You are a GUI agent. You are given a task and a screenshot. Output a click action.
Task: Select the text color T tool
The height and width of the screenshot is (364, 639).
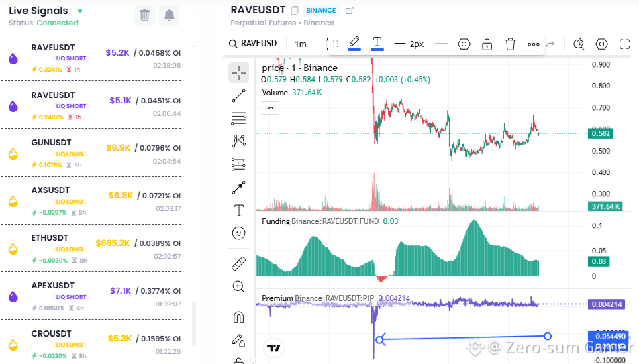point(377,43)
